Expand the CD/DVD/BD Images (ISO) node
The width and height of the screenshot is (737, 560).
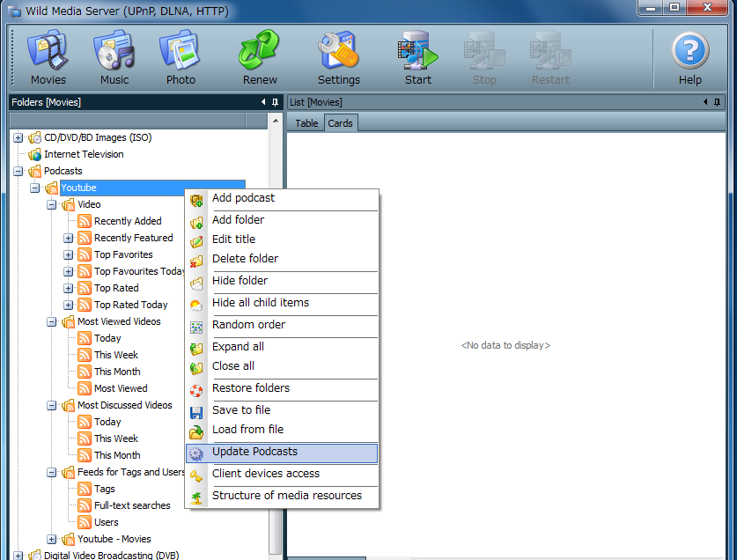[x=18, y=137]
